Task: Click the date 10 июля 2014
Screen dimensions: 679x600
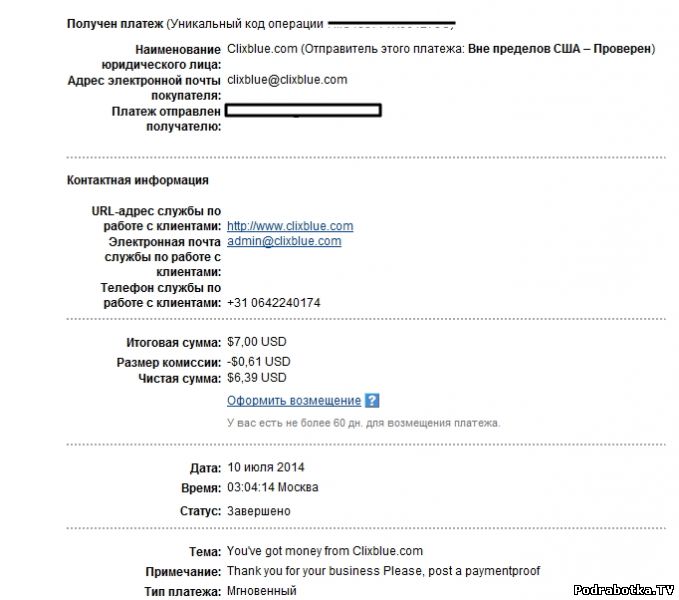Action: [x=266, y=467]
